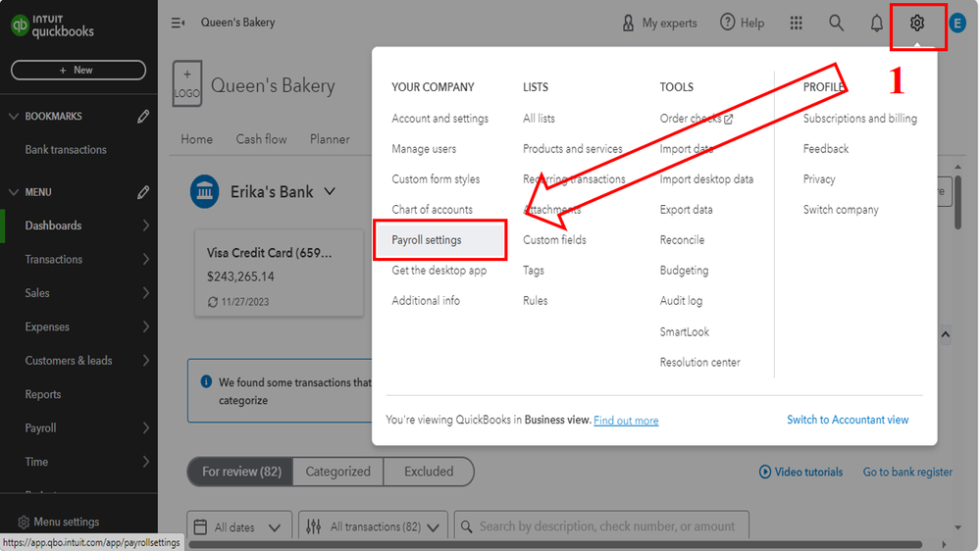Expand Sales submenu arrow
This screenshot has height=551, width=980.
[x=145, y=293]
